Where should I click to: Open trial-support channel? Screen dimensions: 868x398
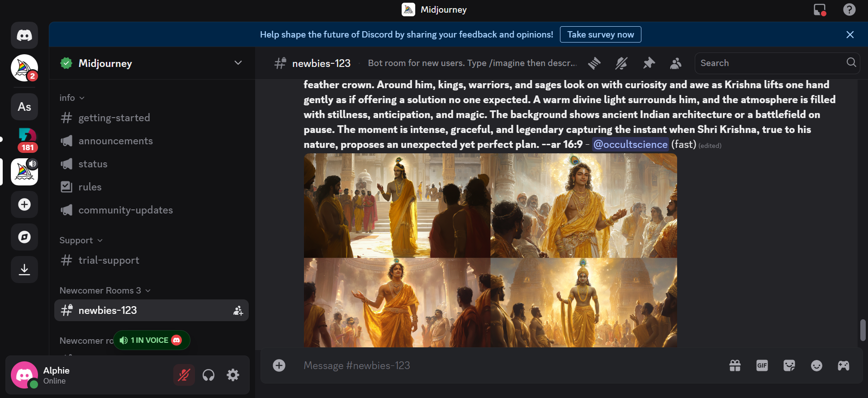(151, 261)
